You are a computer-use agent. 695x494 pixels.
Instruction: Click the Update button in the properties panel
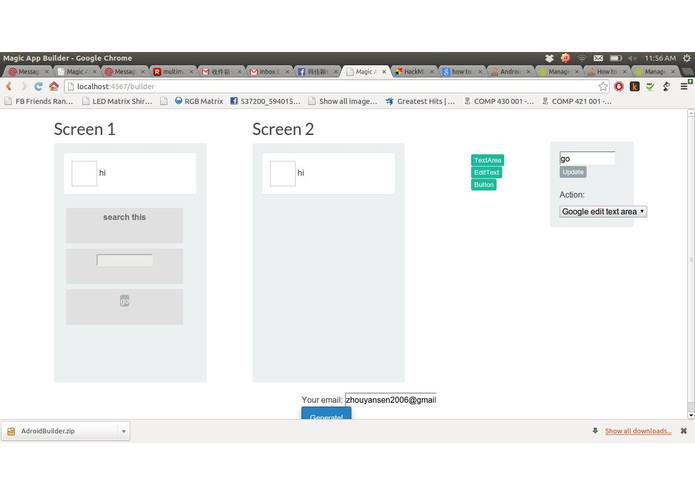[x=573, y=172]
